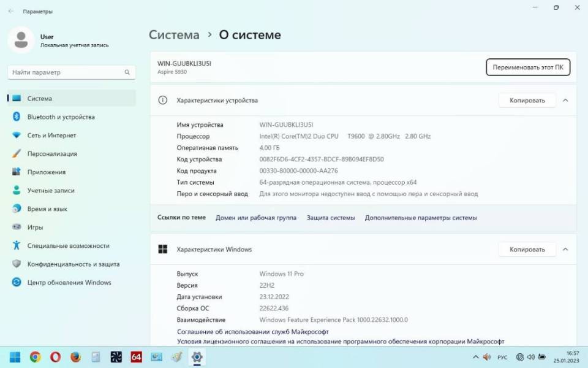Open Opera browser from the taskbar

[x=55, y=357]
